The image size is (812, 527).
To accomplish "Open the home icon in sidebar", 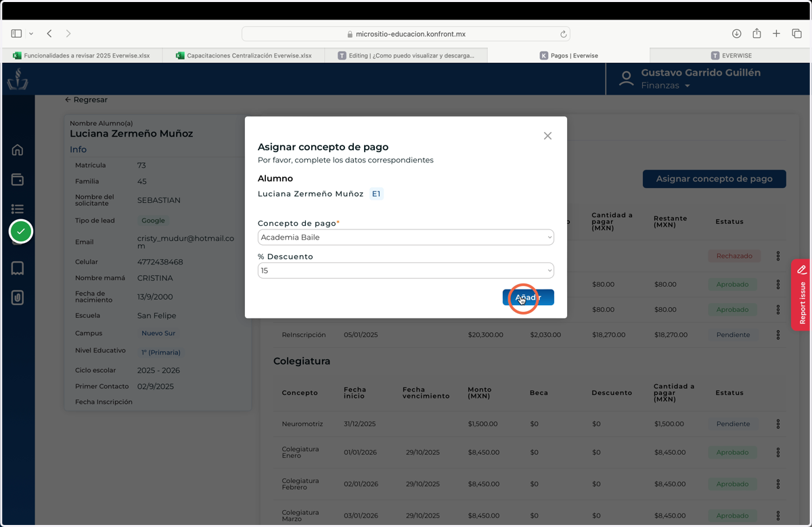I will (18, 150).
